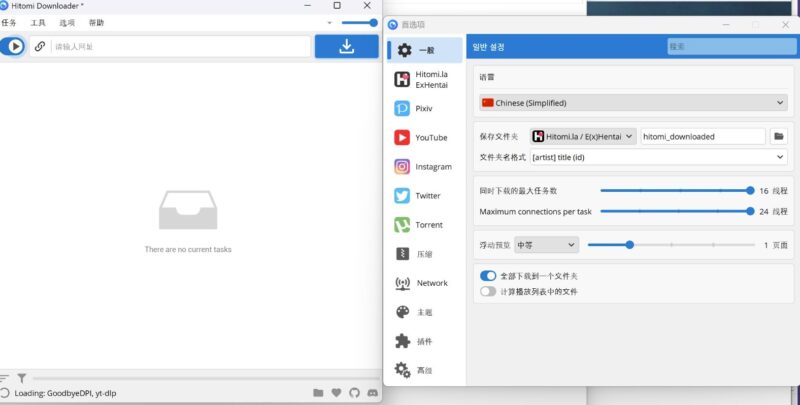Open the 工具 menu

tap(38, 22)
